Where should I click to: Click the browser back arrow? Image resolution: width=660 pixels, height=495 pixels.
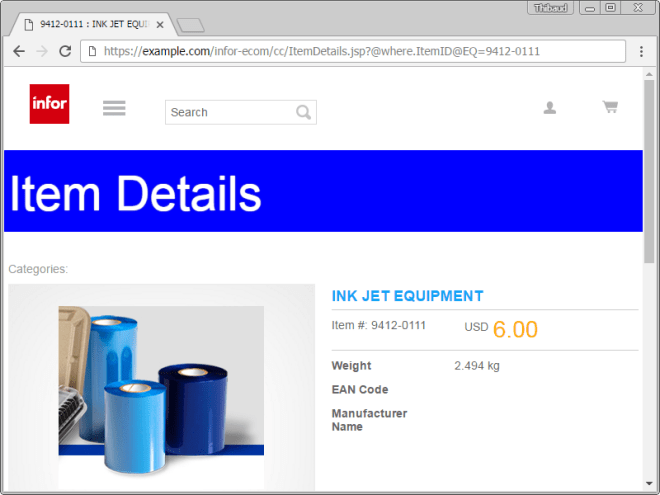tap(19, 51)
